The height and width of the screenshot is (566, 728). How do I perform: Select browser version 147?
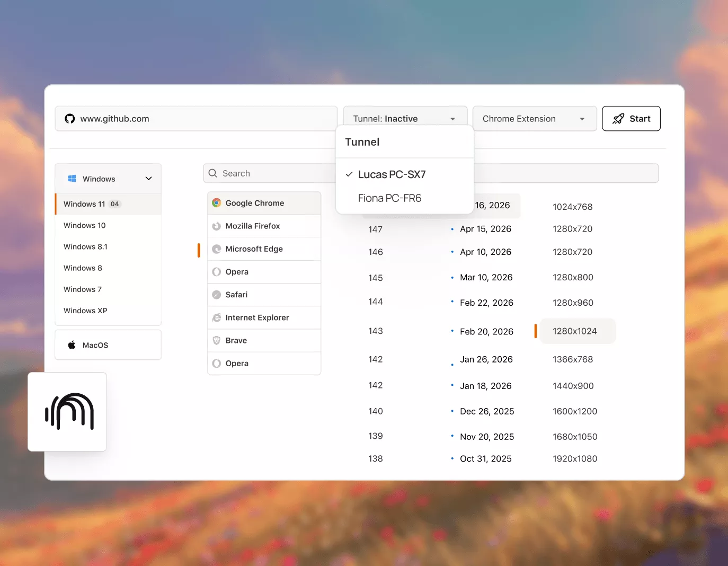(375, 229)
